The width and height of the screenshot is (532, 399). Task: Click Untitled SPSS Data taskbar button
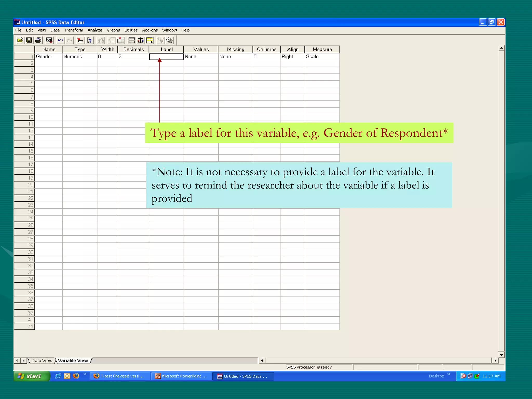(243, 376)
